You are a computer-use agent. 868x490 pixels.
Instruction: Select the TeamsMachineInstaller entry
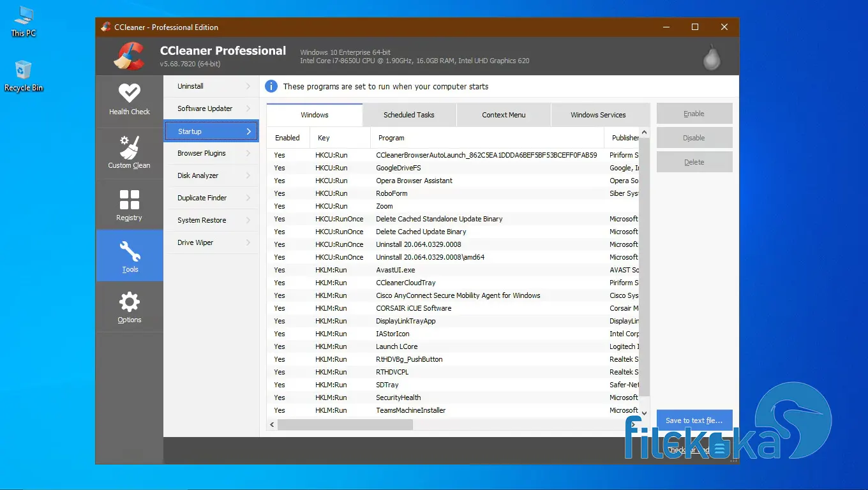(x=453, y=410)
